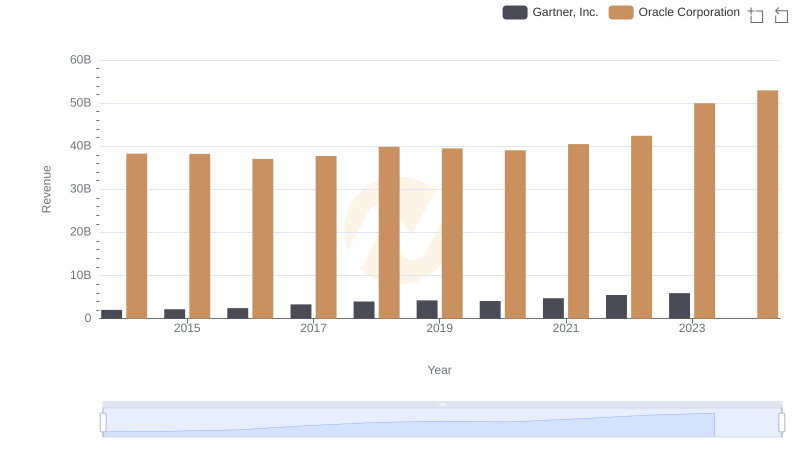Click the '0' y-axis label

click(x=88, y=318)
